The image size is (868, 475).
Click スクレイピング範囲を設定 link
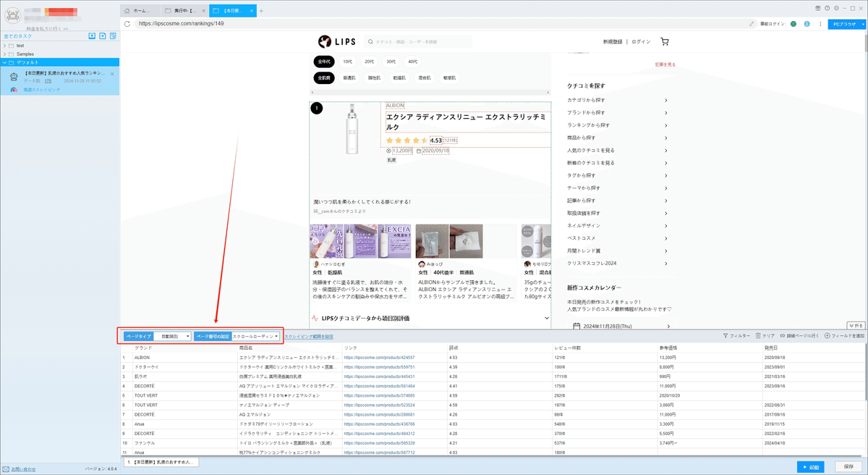point(310,337)
